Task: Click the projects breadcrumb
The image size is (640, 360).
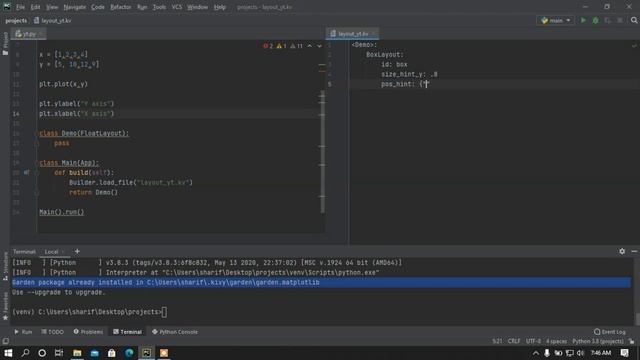Action: click(x=16, y=20)
